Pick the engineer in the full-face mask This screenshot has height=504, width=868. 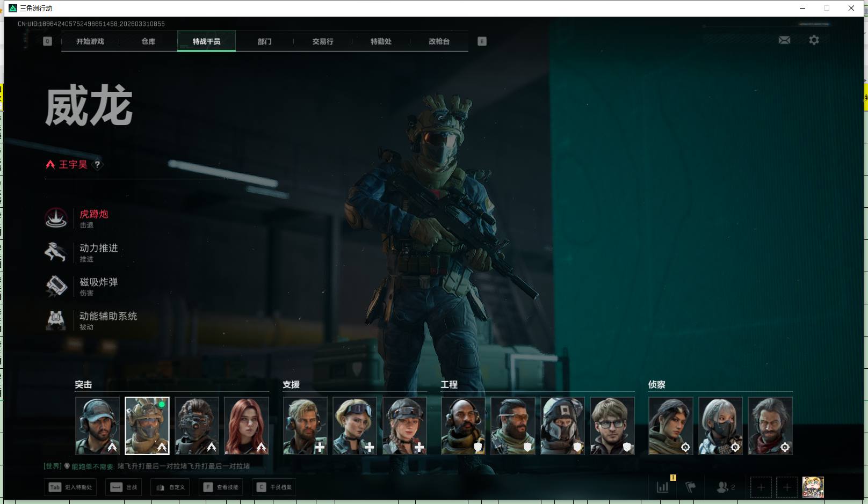(562, 426)
